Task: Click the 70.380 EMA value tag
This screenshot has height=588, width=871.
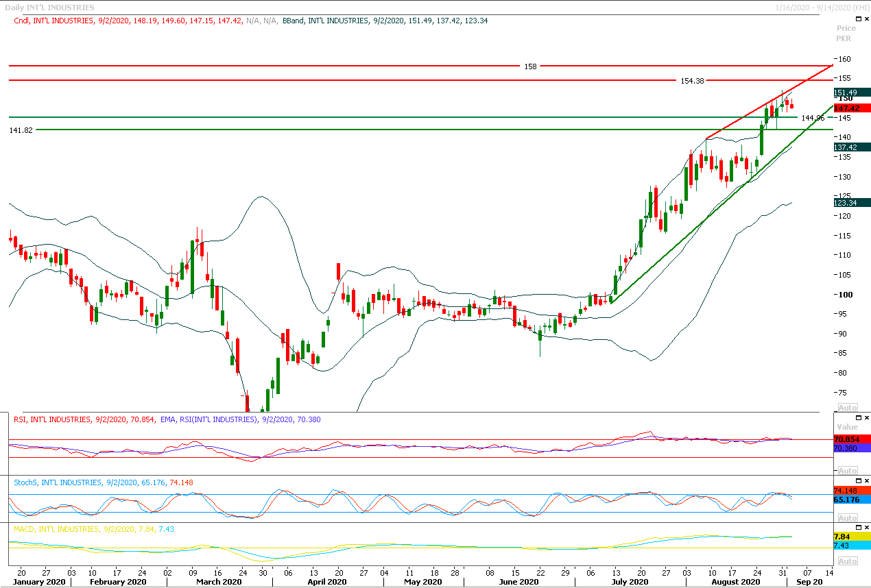Action: click(x=851, y=448)
